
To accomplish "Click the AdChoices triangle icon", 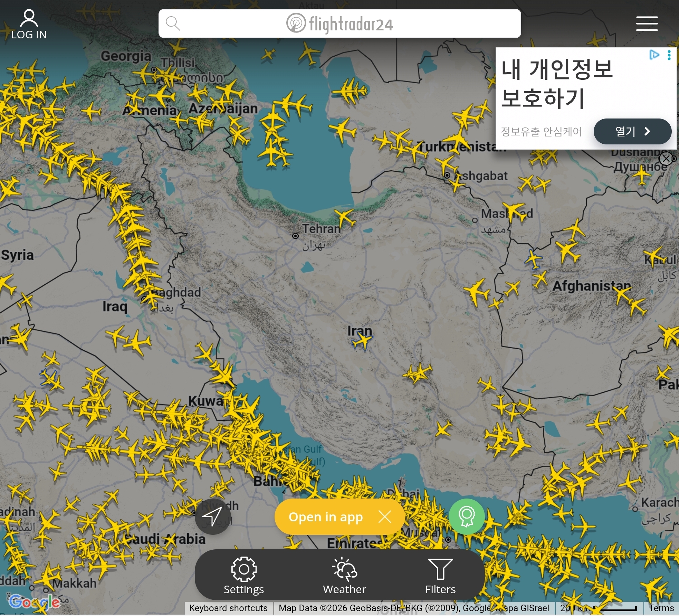I will point(654,55).
